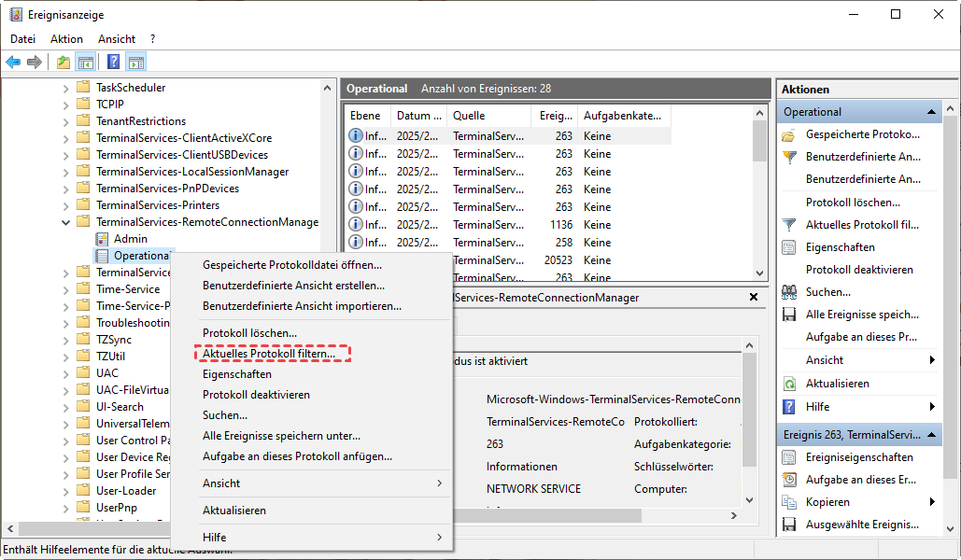Toggle the console tree show/hide toolbar button
The width and height of the screenshot is (961, 560).
(x=86, y=63)
